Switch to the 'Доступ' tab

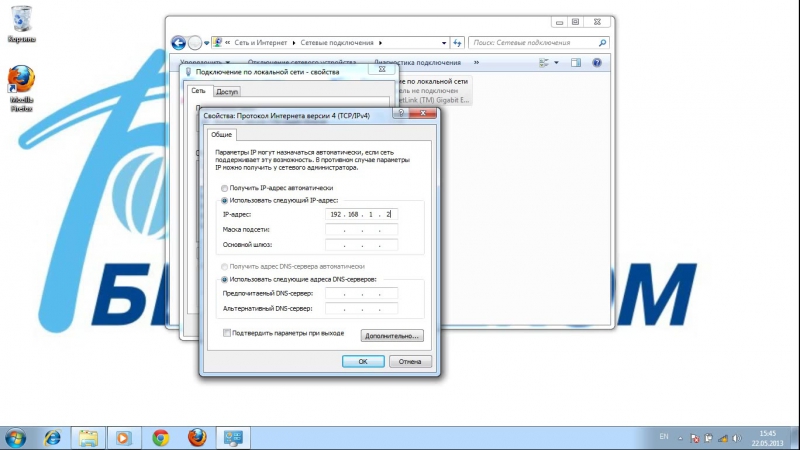[x=227, y=92]
